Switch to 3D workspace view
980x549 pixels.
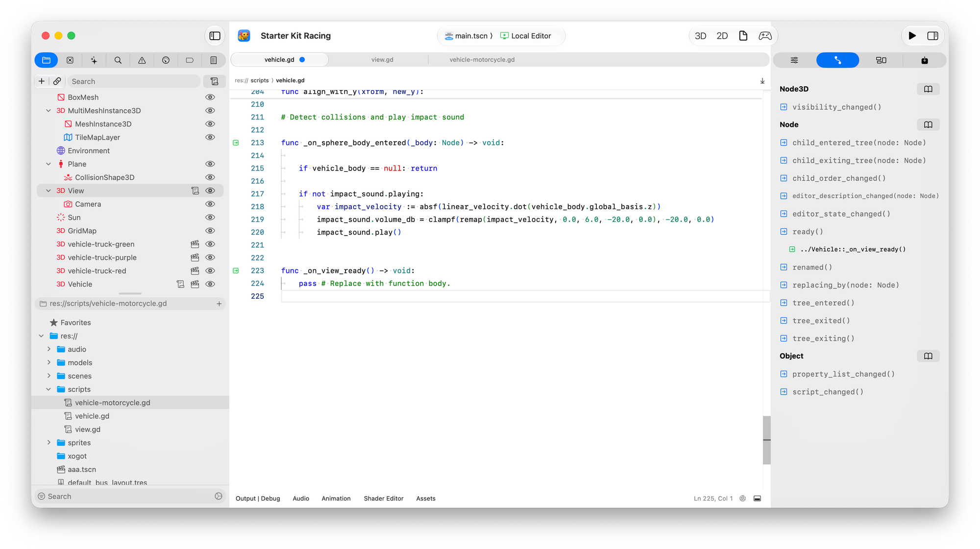[x=701, y=36]
